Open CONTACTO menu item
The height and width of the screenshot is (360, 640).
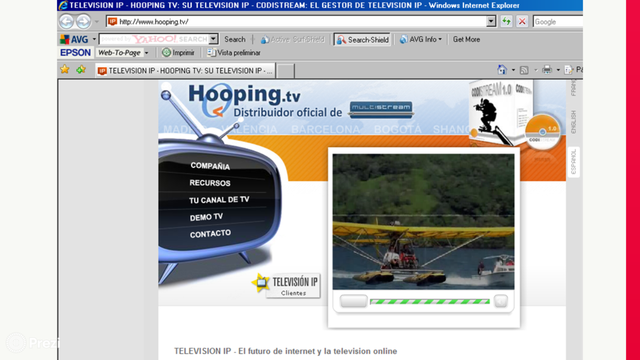210,233
